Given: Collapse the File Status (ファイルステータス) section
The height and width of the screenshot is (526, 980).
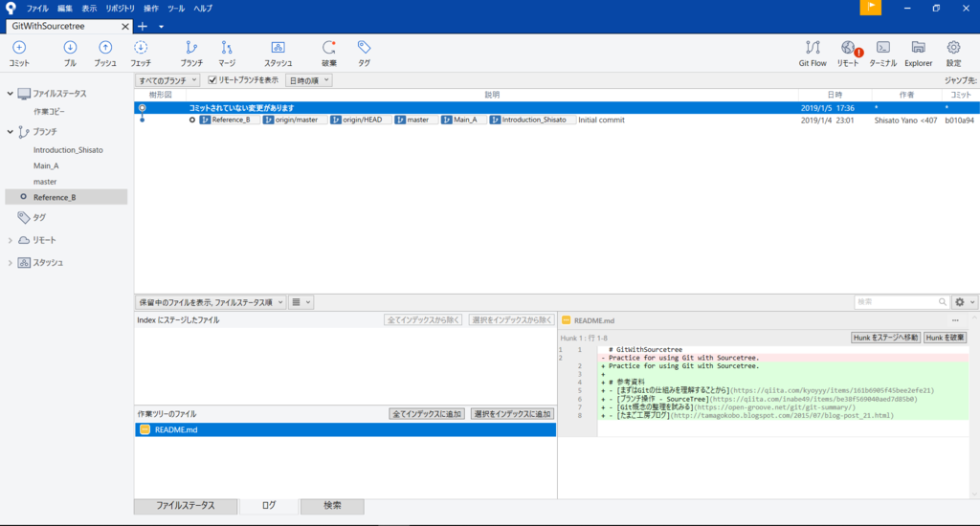Looking at the screenshot, I should tap(10, 94).
